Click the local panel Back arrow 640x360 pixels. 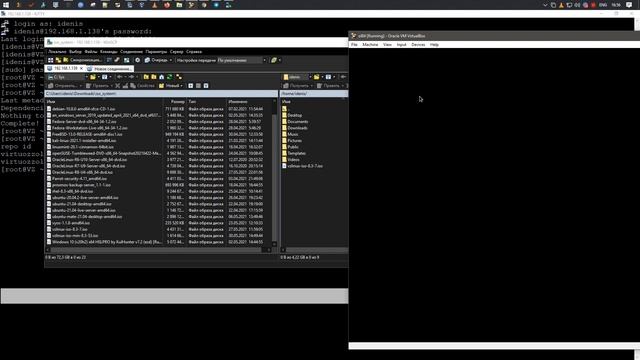(x=120, y=77)
